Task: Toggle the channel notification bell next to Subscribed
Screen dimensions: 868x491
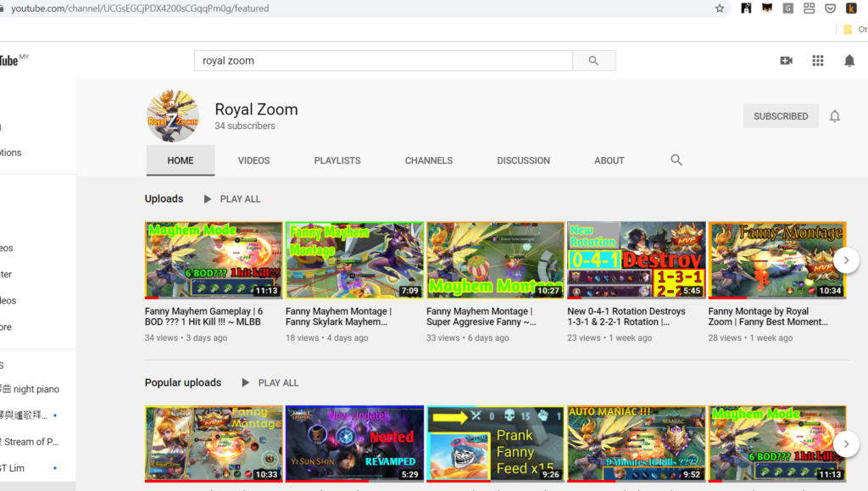Action: point(835,116)
